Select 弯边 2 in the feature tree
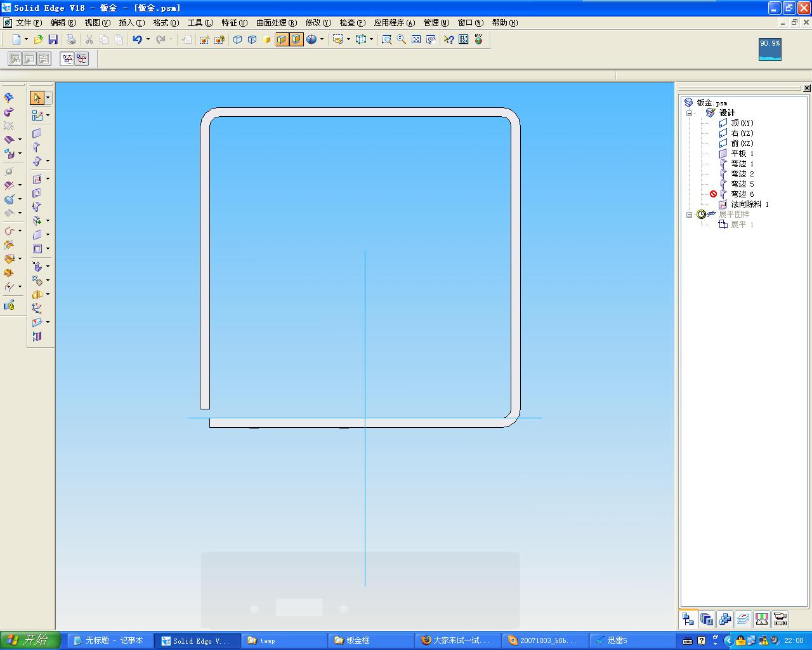The image size is (812, 650). coord(737,174)
